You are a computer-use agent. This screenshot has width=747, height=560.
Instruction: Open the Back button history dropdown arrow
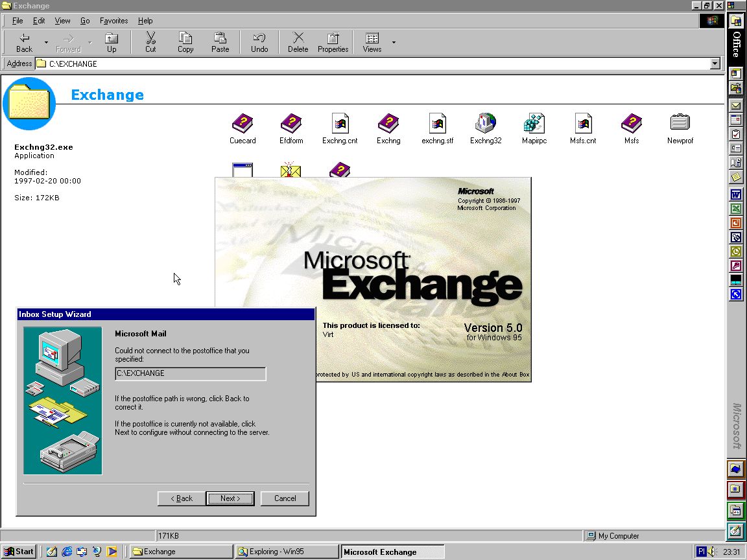pos(46,42)
